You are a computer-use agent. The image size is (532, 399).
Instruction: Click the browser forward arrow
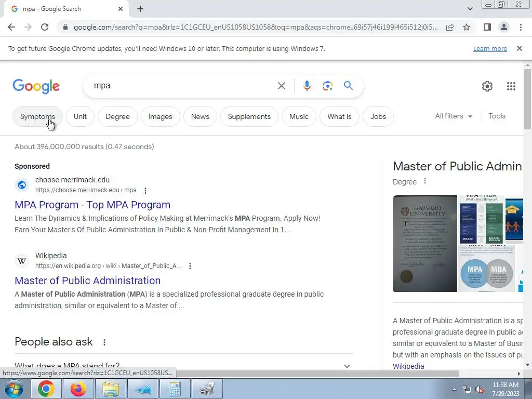pos(28,27)
